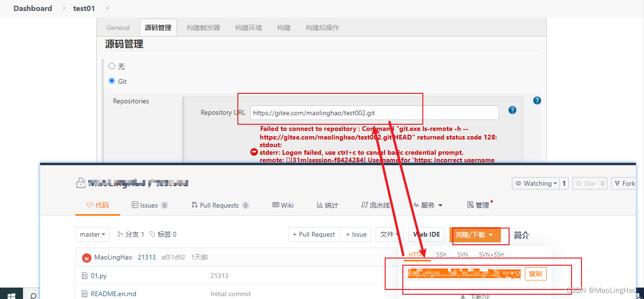Screen dimensions: 644x299
Task: Open the 流水线 tab in Gitee
Action: coord(376,205)
